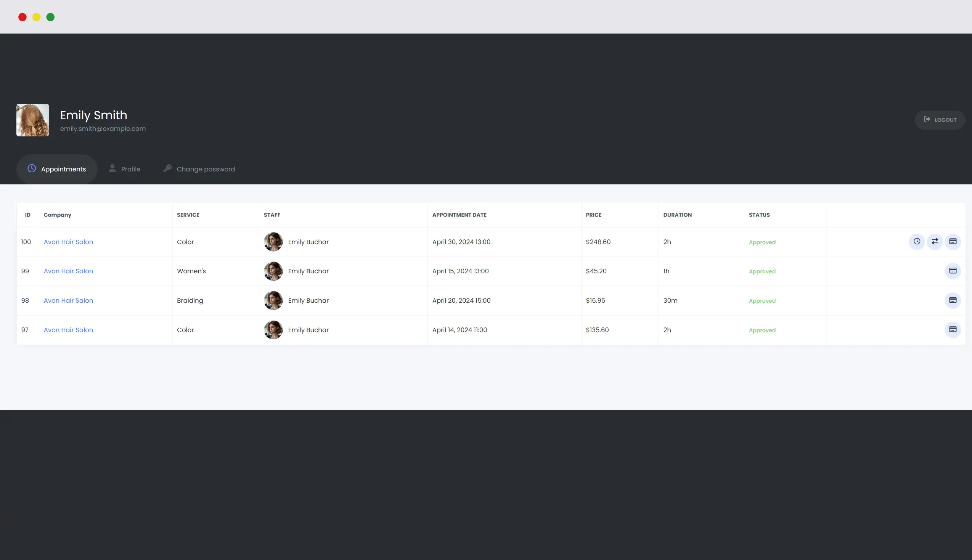Click the payment card icon for appointment 100
The height and width of the screenshot is (560, 972).
point(953,242)
